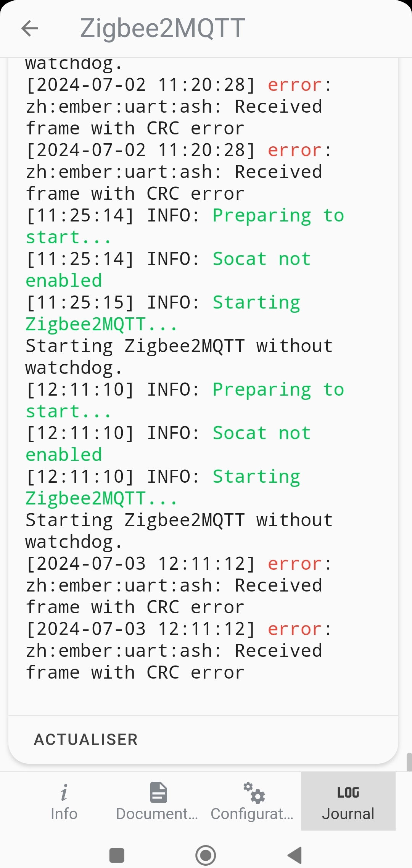Tap the Android back triangle button

pos(295,855)
